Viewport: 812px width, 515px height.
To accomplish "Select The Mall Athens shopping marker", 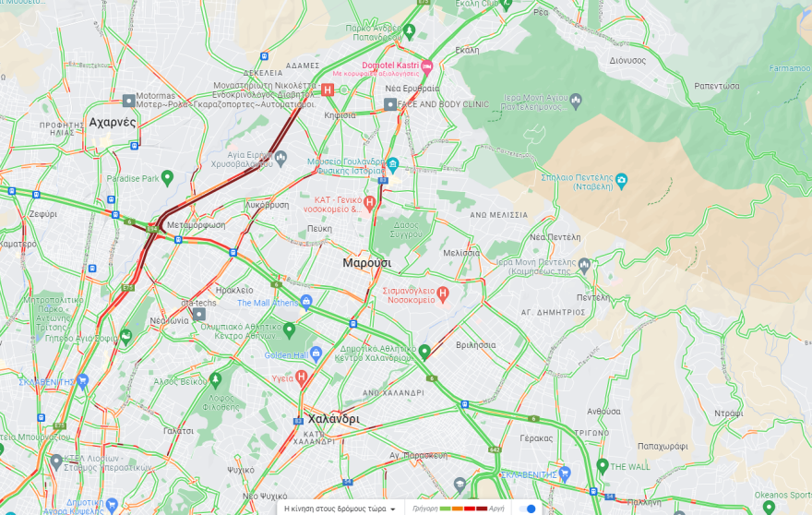I will tap(306, 302).
